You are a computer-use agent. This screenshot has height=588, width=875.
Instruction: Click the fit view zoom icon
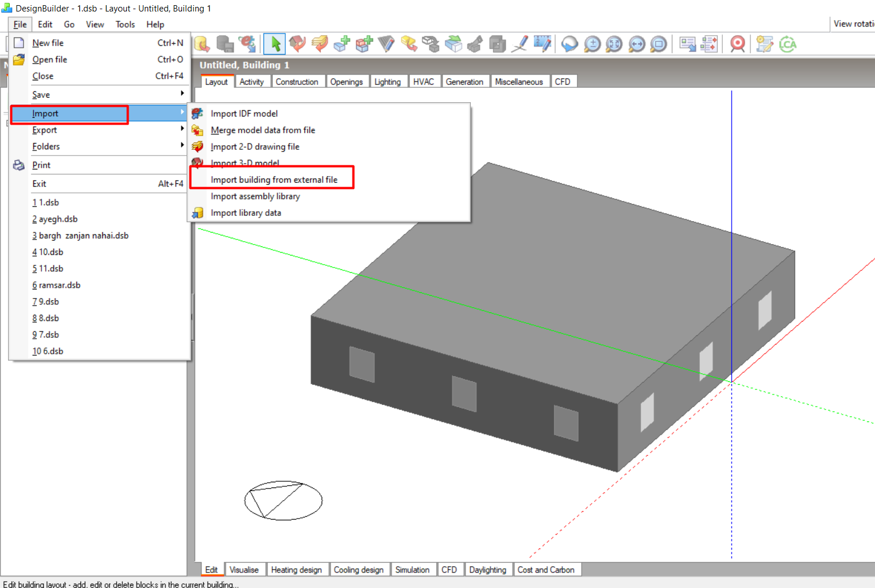(614, 44)
